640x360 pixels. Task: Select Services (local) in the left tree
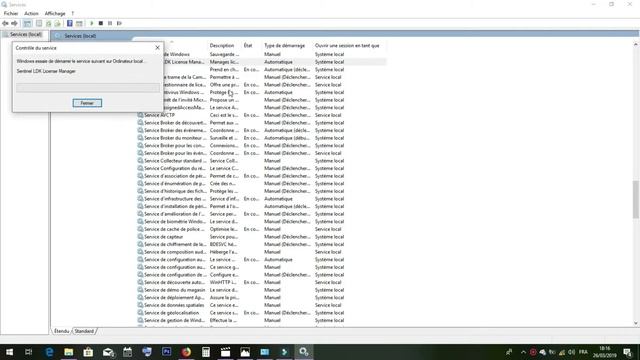26,34
